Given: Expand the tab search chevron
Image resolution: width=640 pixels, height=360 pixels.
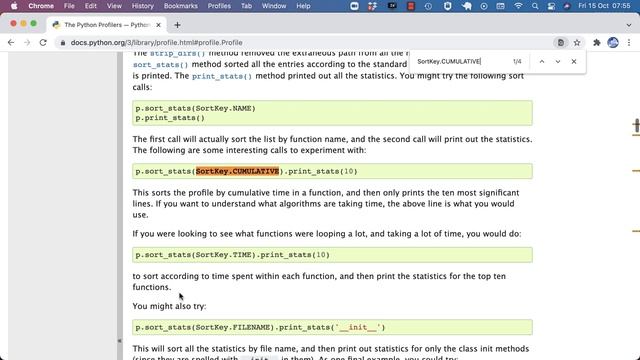Looking at the screenshot, I should [x=629, y=25].
